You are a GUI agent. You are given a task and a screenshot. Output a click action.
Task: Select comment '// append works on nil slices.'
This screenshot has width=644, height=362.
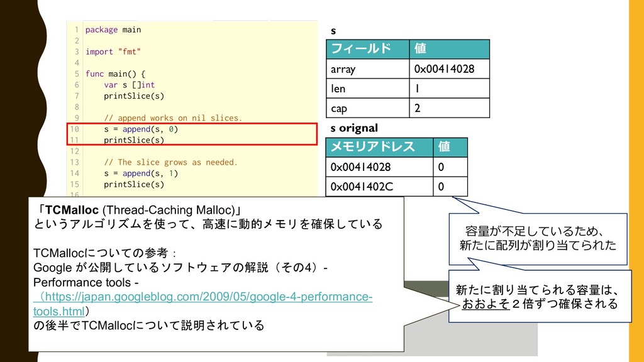pyautogui.click(x=173, y=118)
